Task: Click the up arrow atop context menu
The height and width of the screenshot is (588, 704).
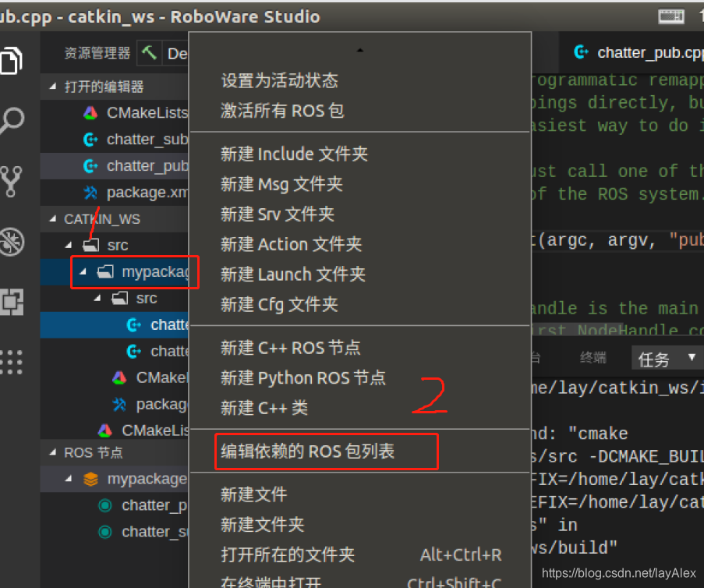Action: [359, 51]
